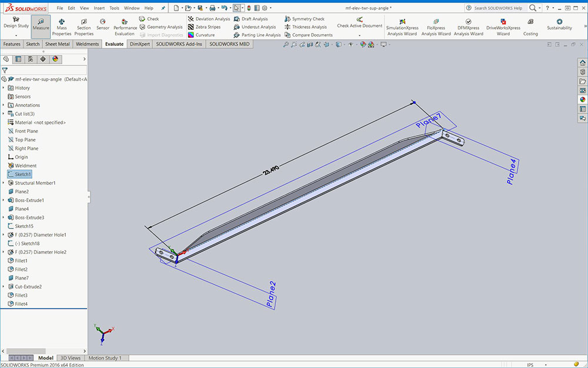This screenshot has width=588, height=368.
Task: Open Appearances task pane icon
Action: 582,99
